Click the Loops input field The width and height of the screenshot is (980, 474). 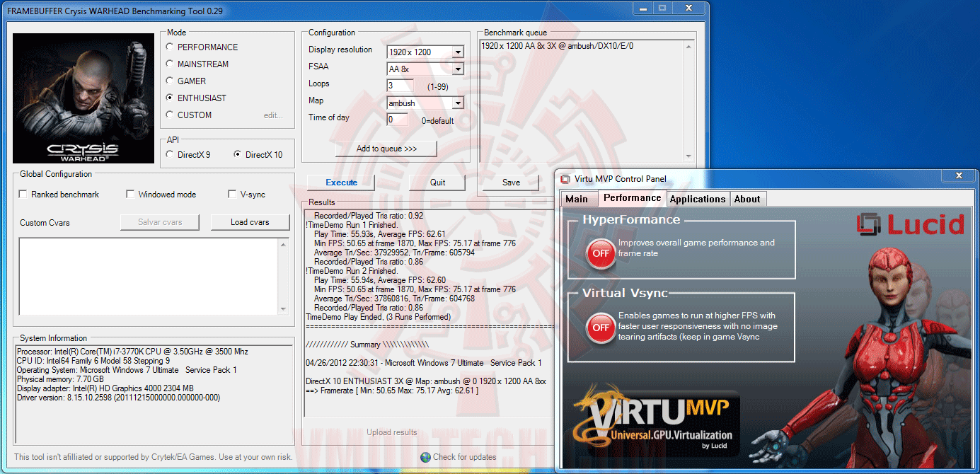tap(400, 86)
